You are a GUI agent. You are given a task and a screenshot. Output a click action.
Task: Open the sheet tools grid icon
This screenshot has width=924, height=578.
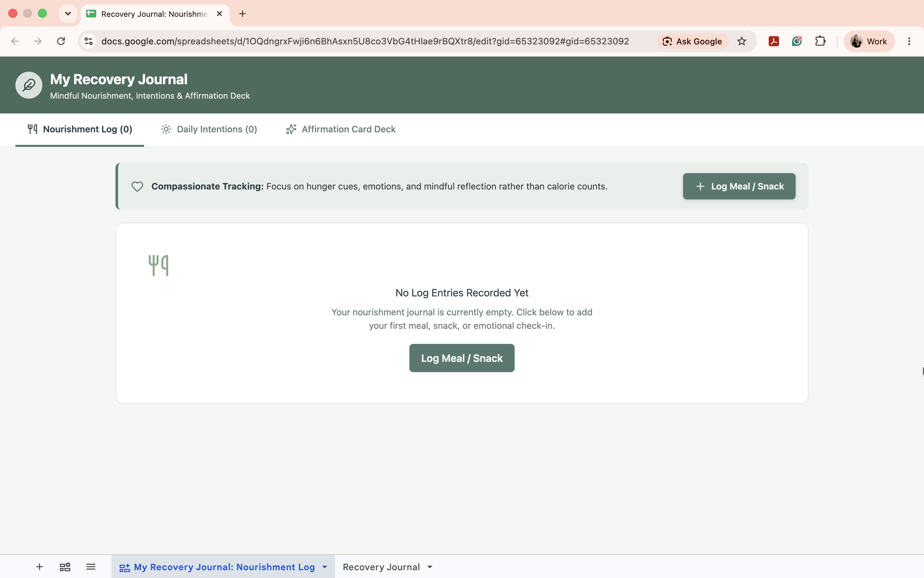click(x=65, y=567)
